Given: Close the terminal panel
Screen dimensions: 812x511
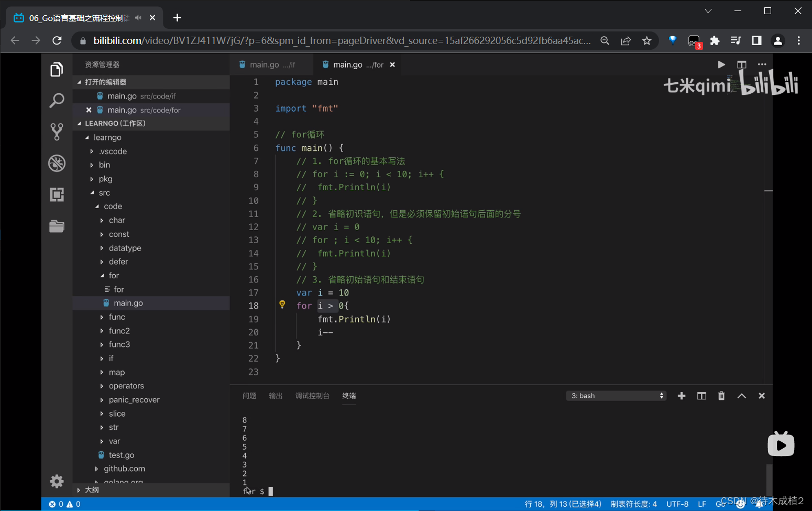Looking at the screenshot, I should point(762,396).
